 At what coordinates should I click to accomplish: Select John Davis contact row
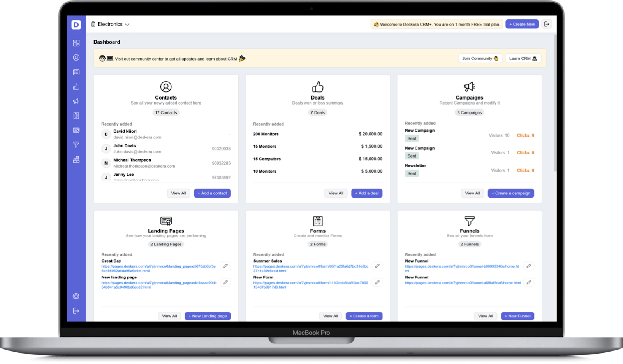[x=166, y=149]
